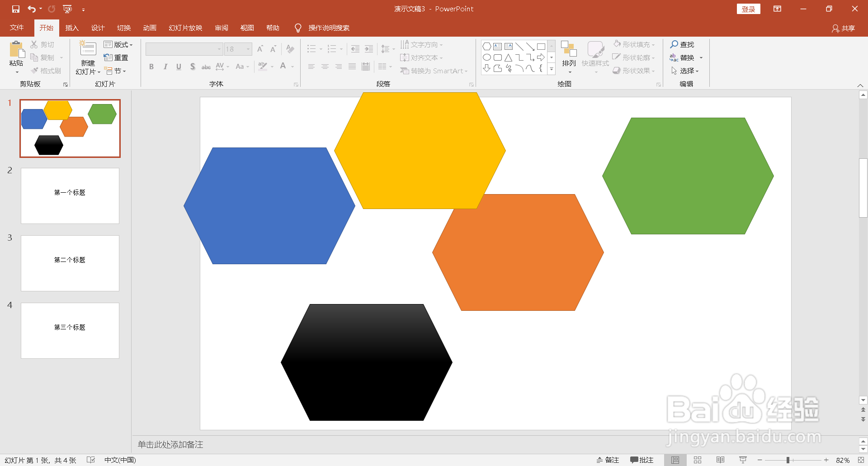Toggle left text alignment

pos(311,67)
